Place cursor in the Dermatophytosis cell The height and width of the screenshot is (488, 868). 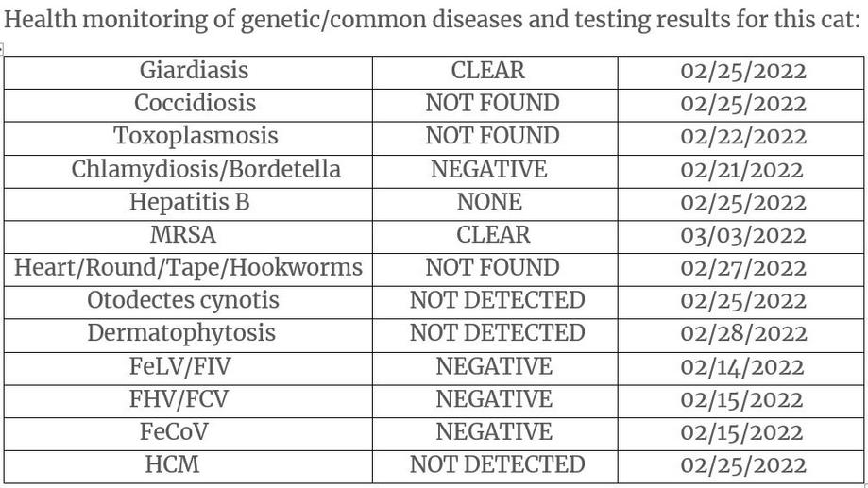[181, 333]
